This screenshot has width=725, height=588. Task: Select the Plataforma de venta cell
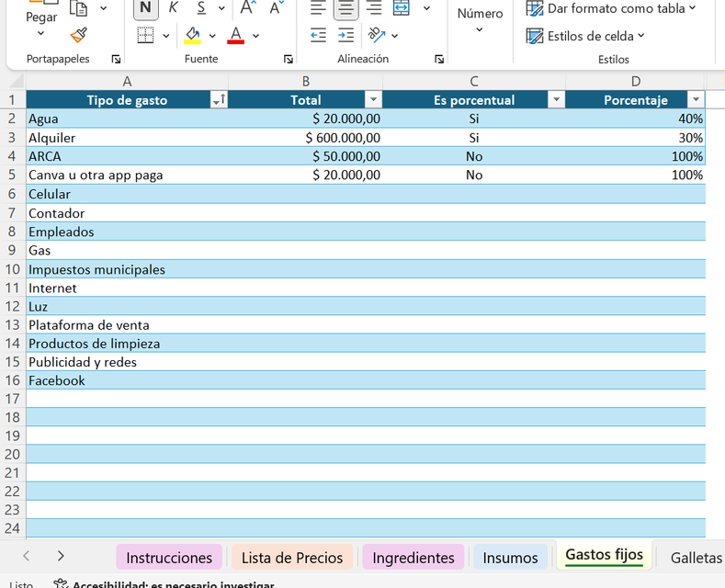127,325
